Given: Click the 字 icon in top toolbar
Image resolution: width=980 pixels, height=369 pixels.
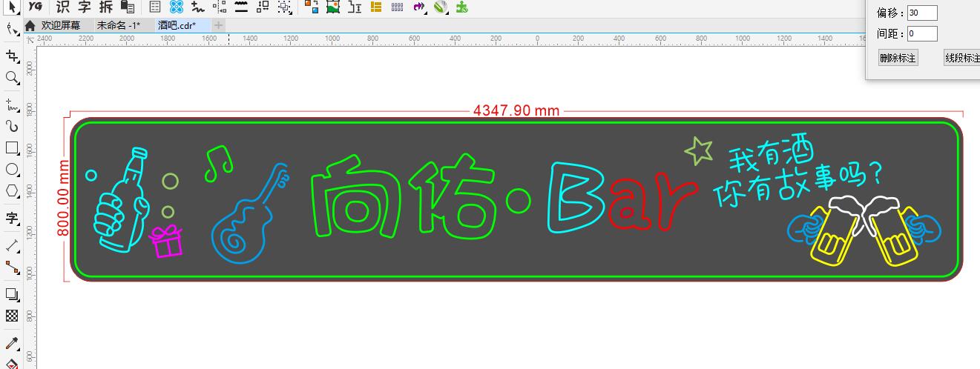Looking at the screenshot, I should tap(85, 7).
